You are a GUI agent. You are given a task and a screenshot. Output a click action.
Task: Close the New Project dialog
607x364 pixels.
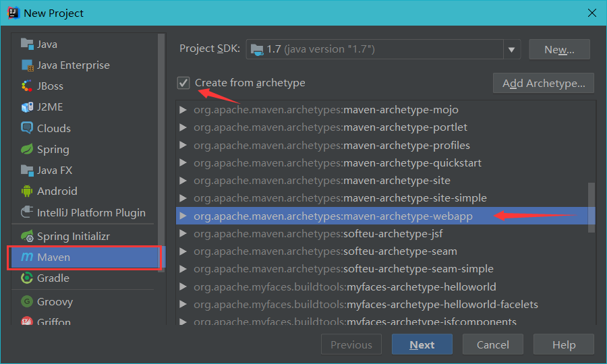click(592, 13)
